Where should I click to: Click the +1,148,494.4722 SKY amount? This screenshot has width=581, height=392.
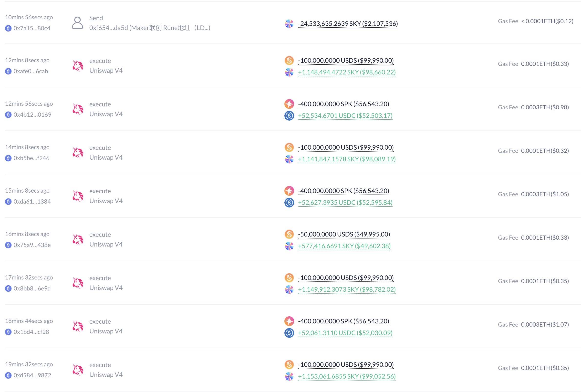pos(346,72)
